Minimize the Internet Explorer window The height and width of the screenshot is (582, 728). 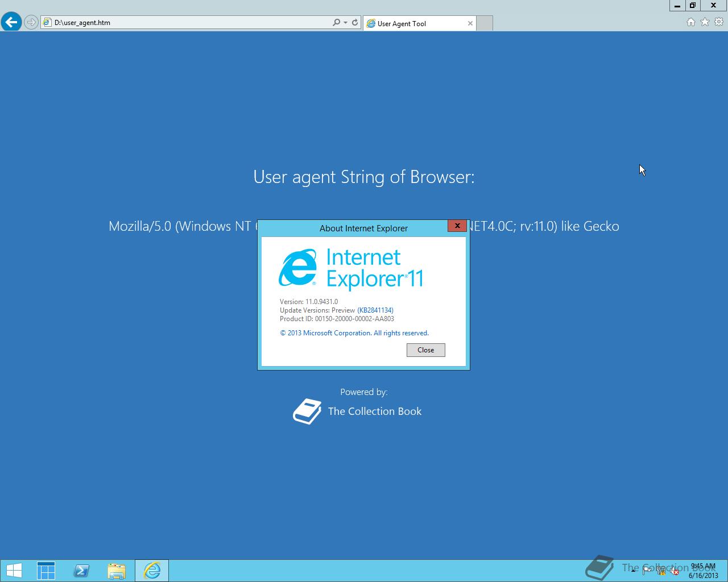pos(677,5)
